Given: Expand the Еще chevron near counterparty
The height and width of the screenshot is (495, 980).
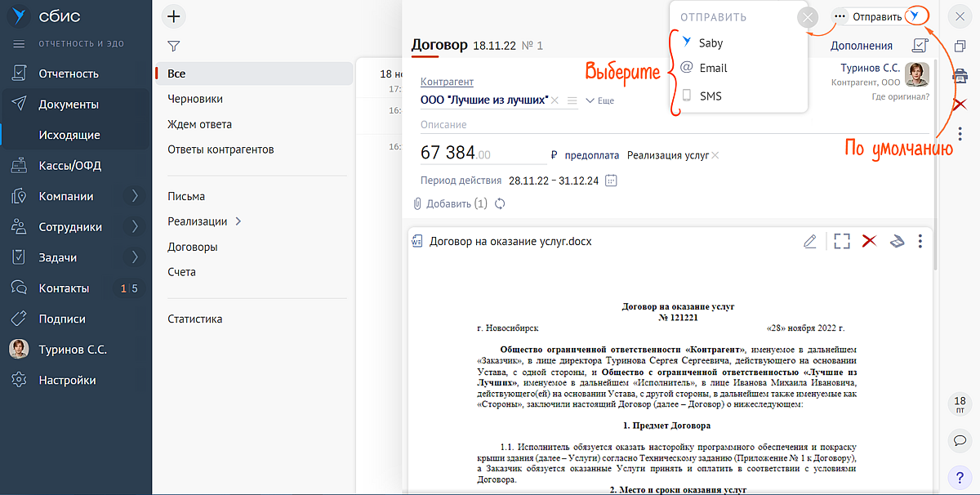Looking at the screenshot, I should pos(599,100).
